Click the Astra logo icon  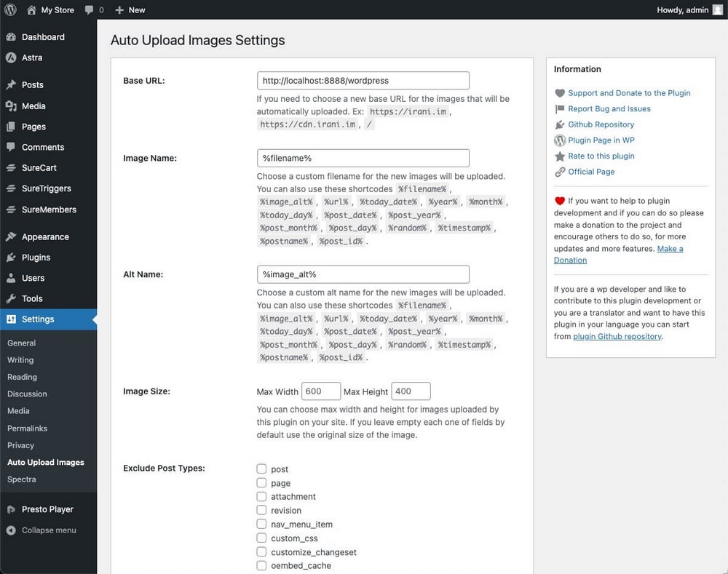(x=11, y=57)
